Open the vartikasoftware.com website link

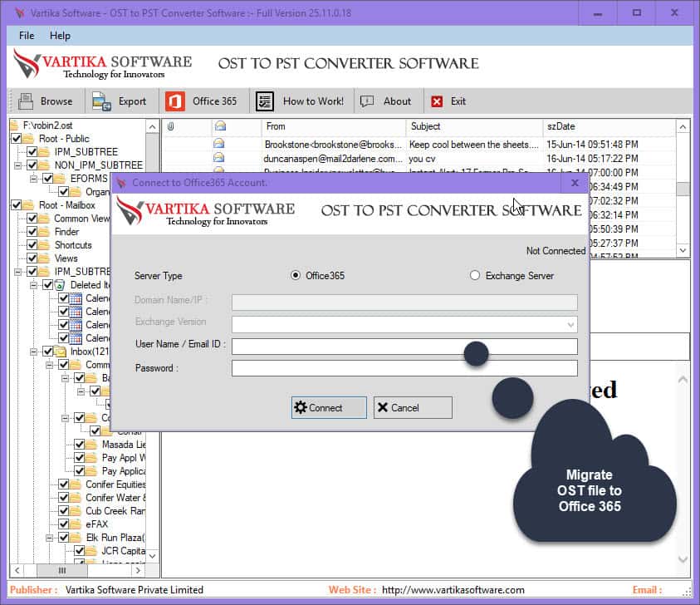[x=453, y=590]
